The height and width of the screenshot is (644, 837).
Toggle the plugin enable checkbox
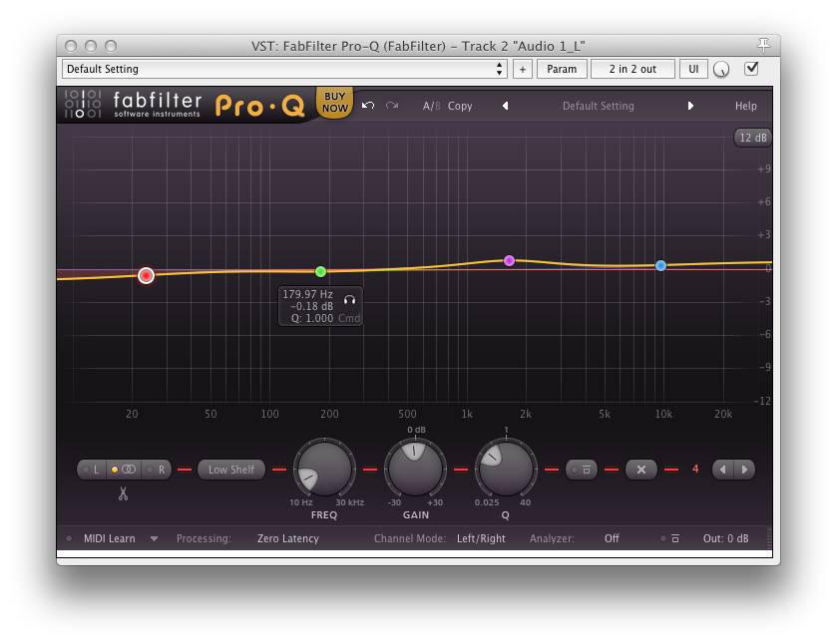click(x=751, y=69)
